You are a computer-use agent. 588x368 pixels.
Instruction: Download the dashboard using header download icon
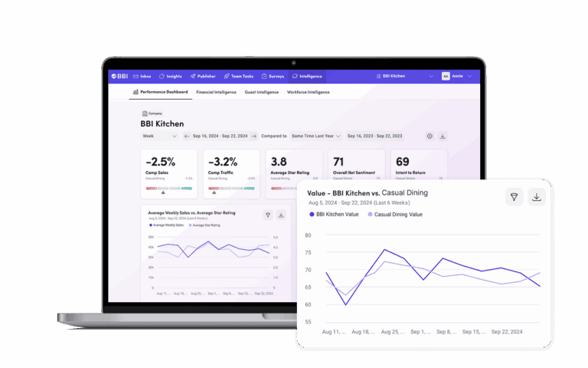pyautogui.click(x=443, y=136)
